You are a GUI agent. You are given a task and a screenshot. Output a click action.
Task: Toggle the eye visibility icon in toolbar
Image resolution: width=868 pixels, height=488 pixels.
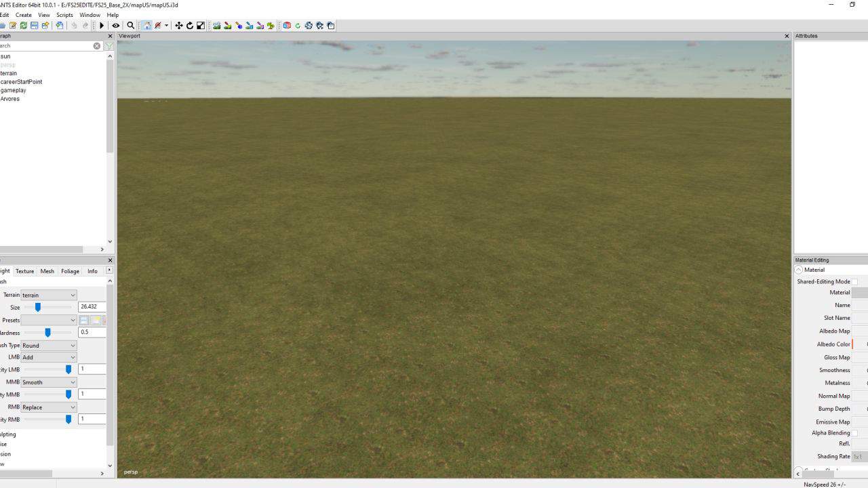(116, 26)
